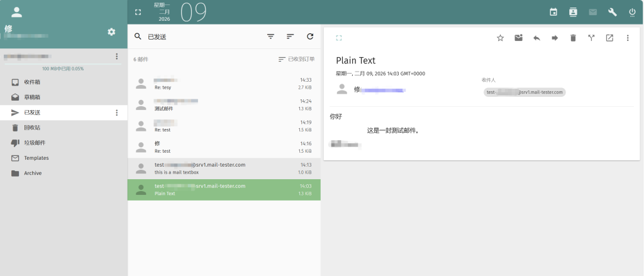Open Preferences via the wrench icon
The width and height of the screenshot is (644, 276).
(612, 12)
